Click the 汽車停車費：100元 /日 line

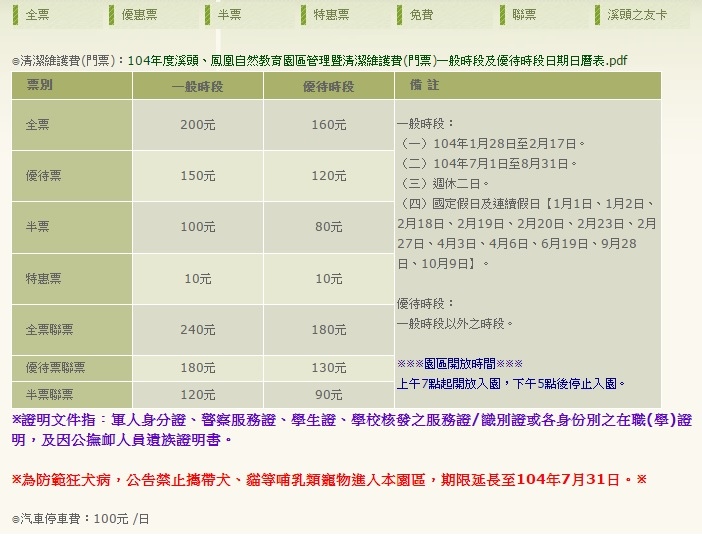(81, 519)
